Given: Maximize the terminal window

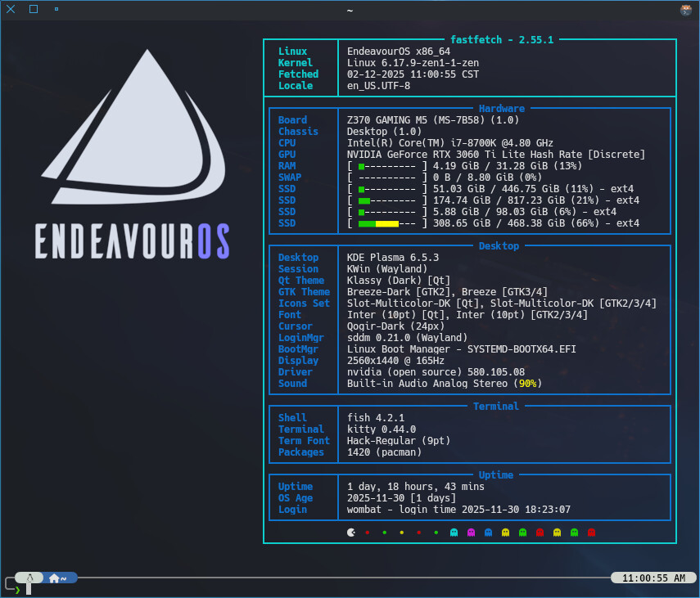Looking at the screenshot, I should pos(34,9).
